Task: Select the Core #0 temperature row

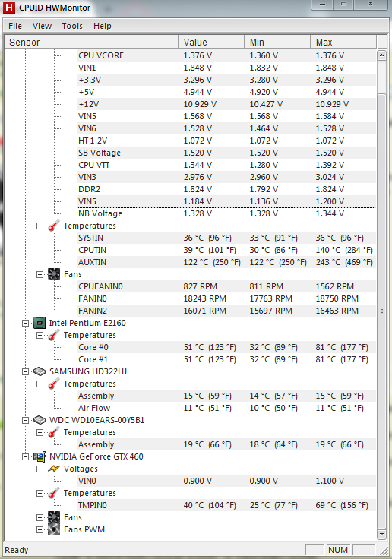Action: [x=226, y=347]
